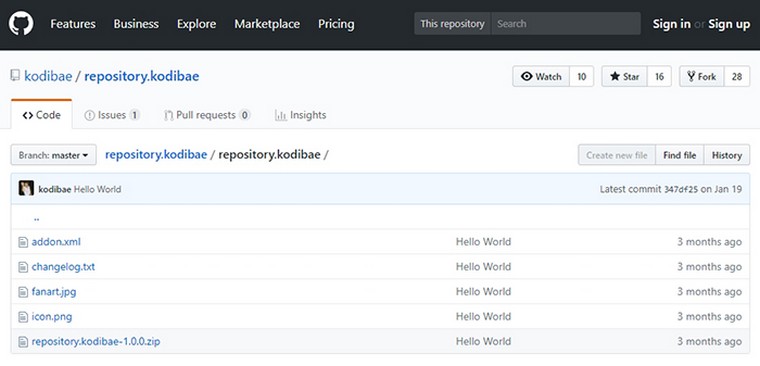Click the This repository search scope
This screenshot has width=760, height=366.
point(452,24)
